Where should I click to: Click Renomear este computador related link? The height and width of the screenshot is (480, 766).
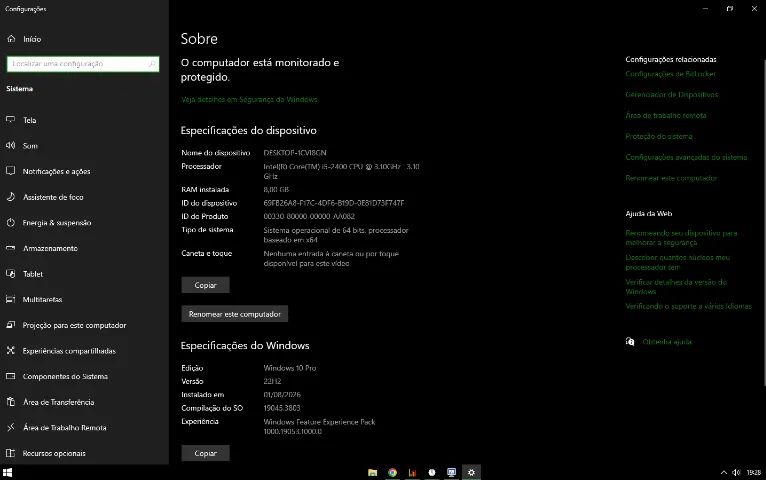tap(671, 178)
